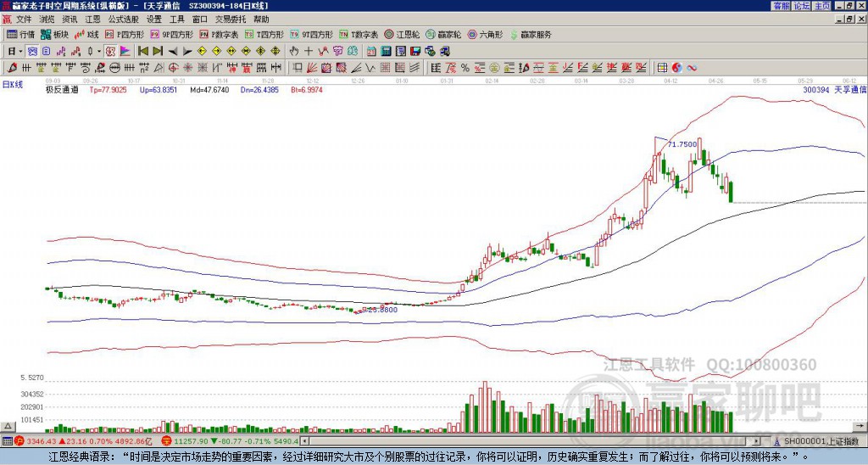Click the black right arrow icon
The image size is (868, 465).
click(x=187, y=51)
